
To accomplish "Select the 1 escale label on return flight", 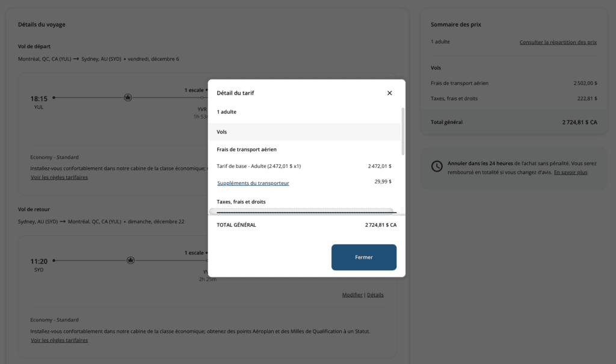I will pyautogui.click(x=194, y=253).
